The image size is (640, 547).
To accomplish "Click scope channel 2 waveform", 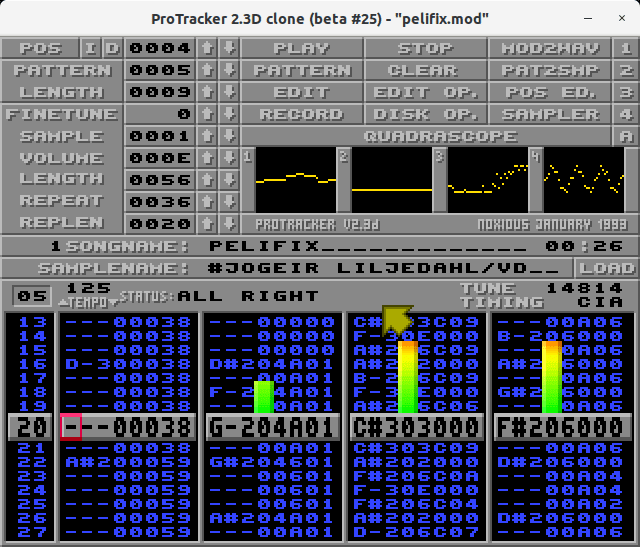I will (392, 180).
